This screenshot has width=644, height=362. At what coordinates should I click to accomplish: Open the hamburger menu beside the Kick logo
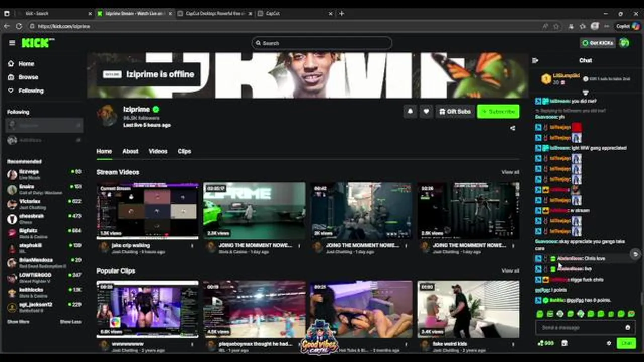(x=12, y=43)
